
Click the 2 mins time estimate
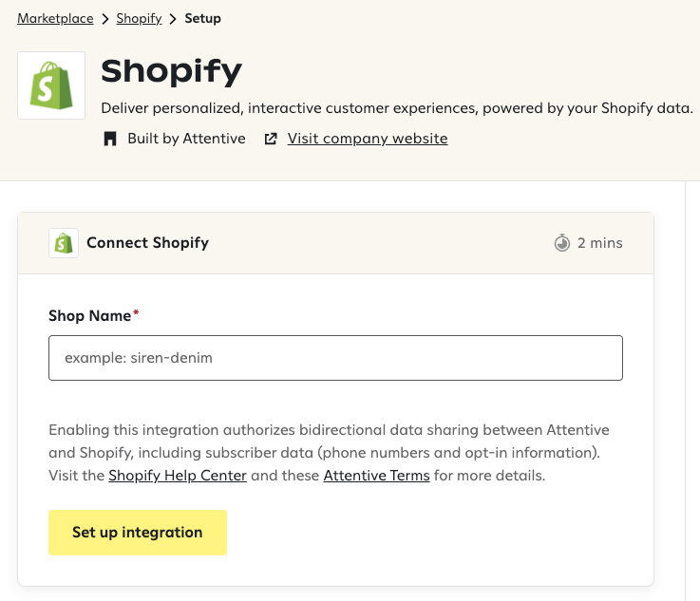(x=600, y=243)
